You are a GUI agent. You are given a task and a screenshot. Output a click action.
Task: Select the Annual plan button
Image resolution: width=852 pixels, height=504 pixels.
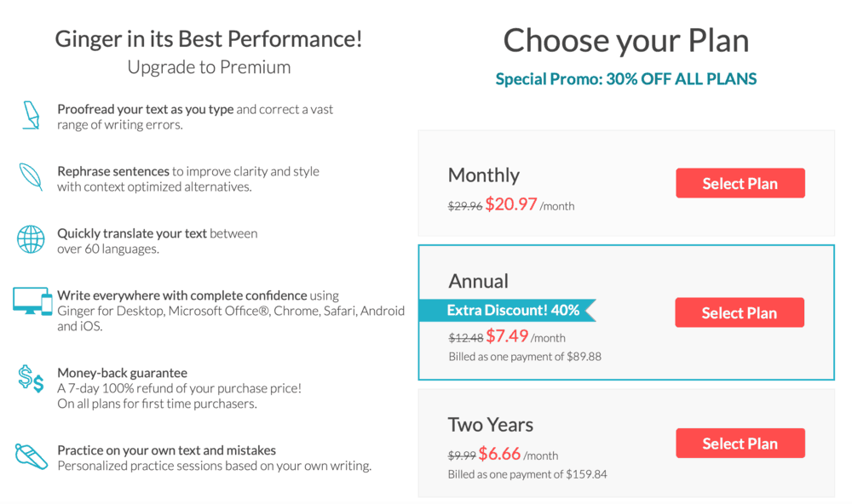click(740, 312)
